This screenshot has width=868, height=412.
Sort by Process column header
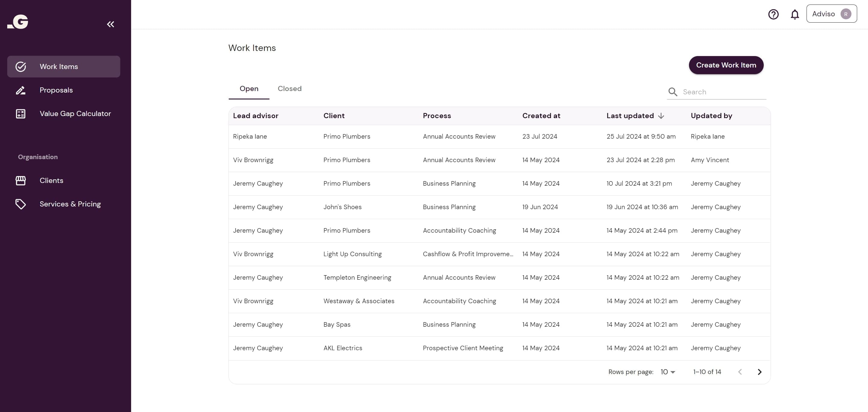[437, 116]
